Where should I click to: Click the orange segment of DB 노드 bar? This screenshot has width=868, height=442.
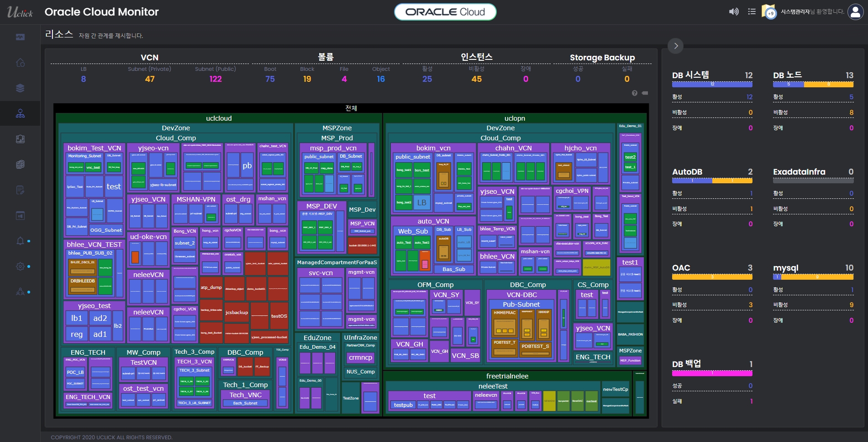pos(828,85)
